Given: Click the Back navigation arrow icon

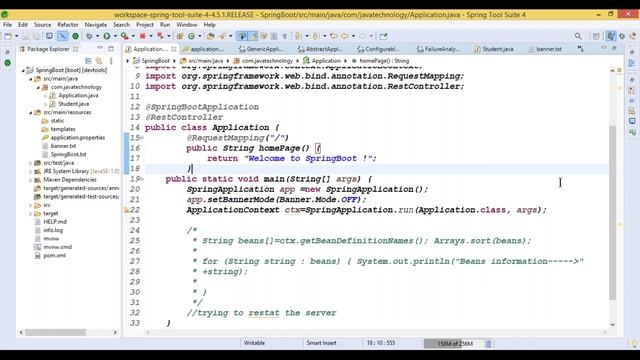Looking at the screenshot, I should tap(345, 36).
